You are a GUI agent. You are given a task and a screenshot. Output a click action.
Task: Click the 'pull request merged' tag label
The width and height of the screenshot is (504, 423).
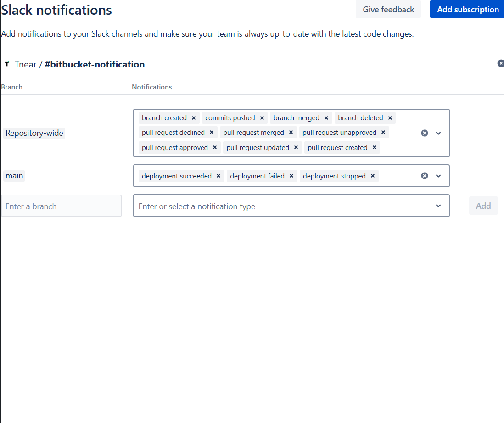[x=254, y=132]
